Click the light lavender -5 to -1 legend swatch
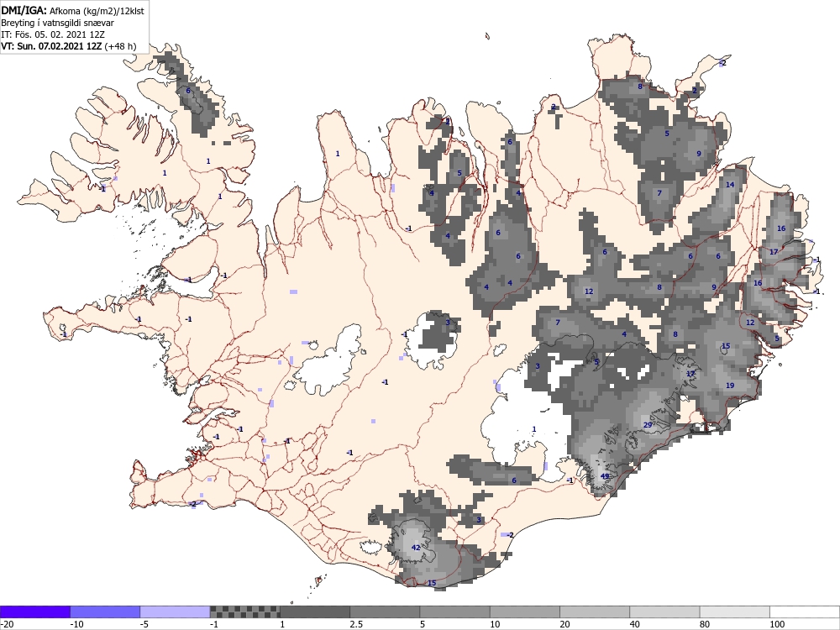 coord(175,612)
